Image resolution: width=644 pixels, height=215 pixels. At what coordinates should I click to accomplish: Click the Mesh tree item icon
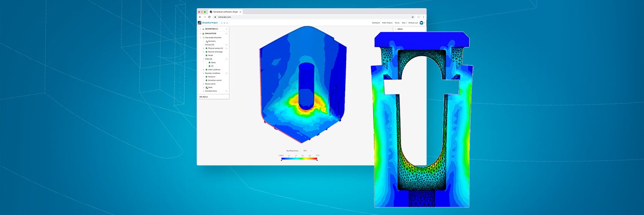coord(207,87)
